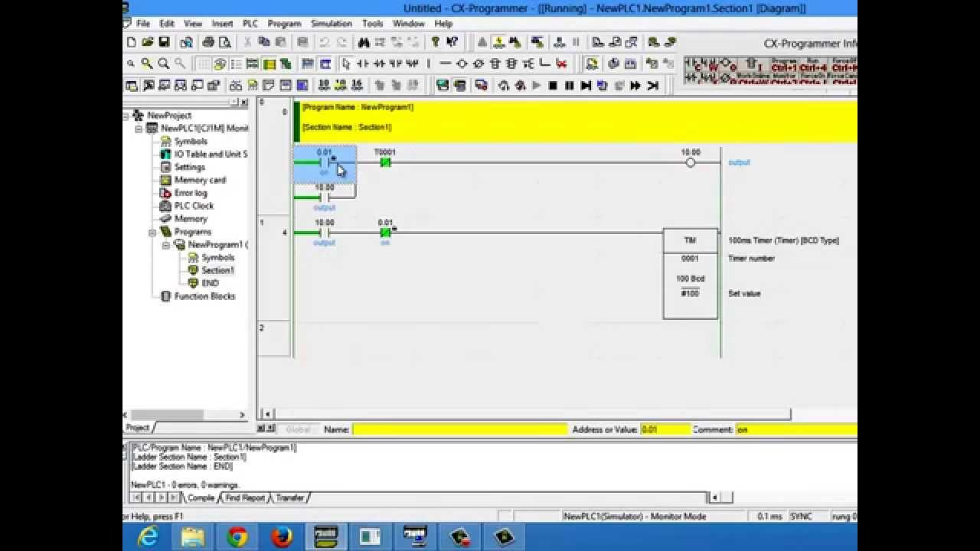Select the arrow selection mode tool

(345, 64)
